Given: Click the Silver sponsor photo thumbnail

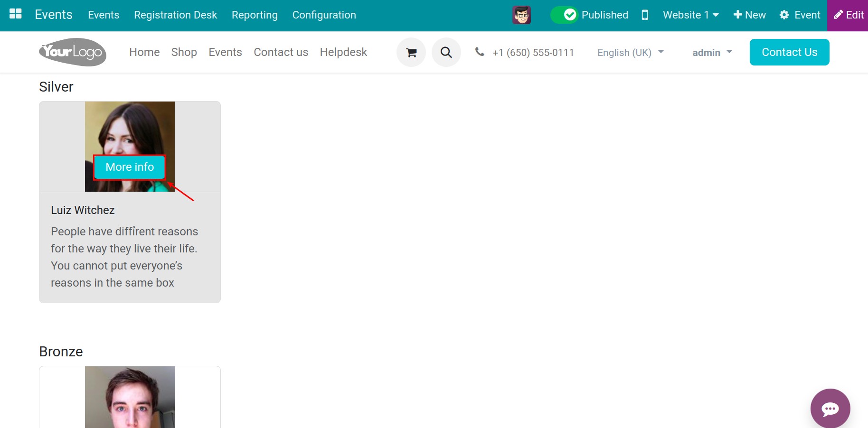Looking at the screenshot, I should 130,147.
